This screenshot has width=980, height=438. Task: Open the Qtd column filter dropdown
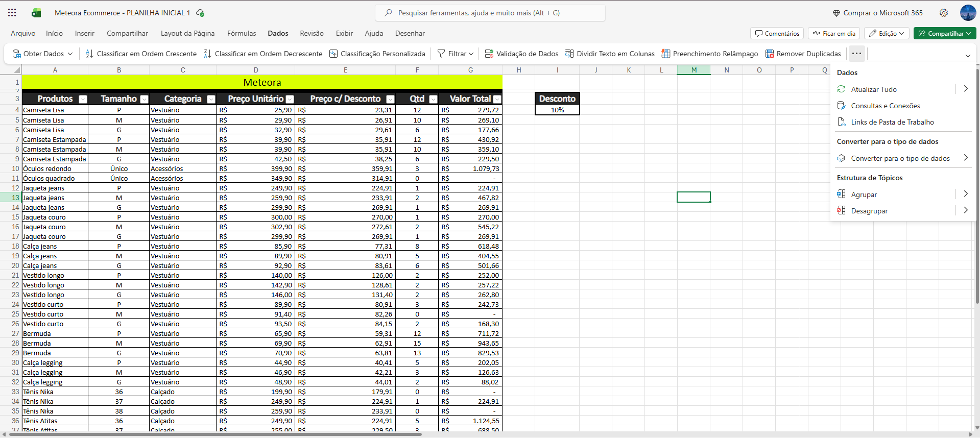(433, 99)
